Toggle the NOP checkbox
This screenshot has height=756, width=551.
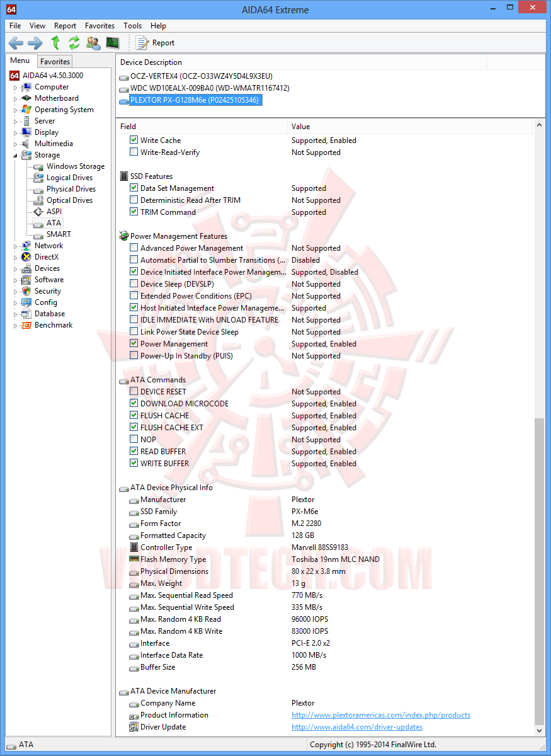(x=133, y=439)
